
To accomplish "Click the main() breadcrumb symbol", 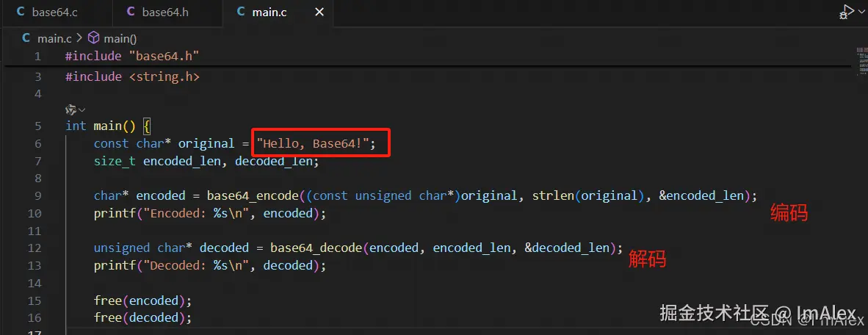I will tap(120, 38).
